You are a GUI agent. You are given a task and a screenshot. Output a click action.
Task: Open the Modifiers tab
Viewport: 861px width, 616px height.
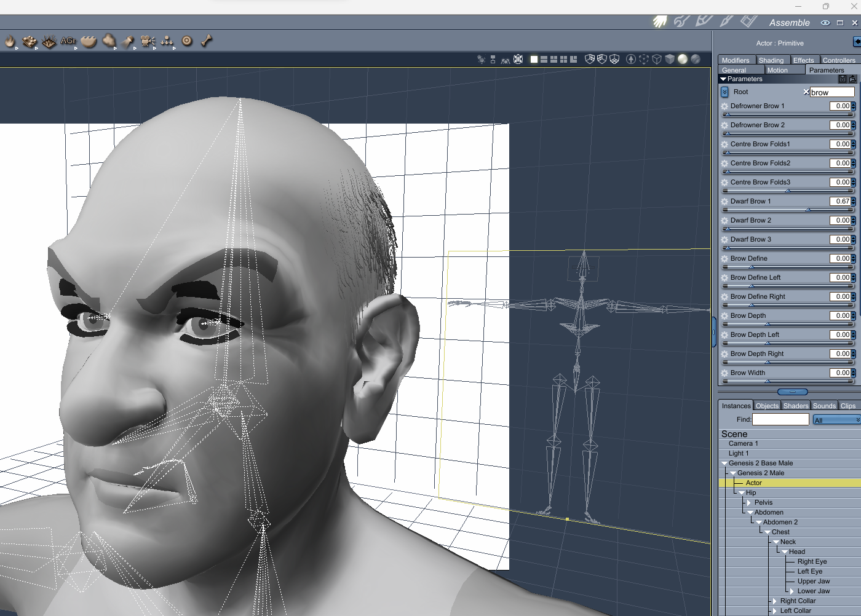736,60
